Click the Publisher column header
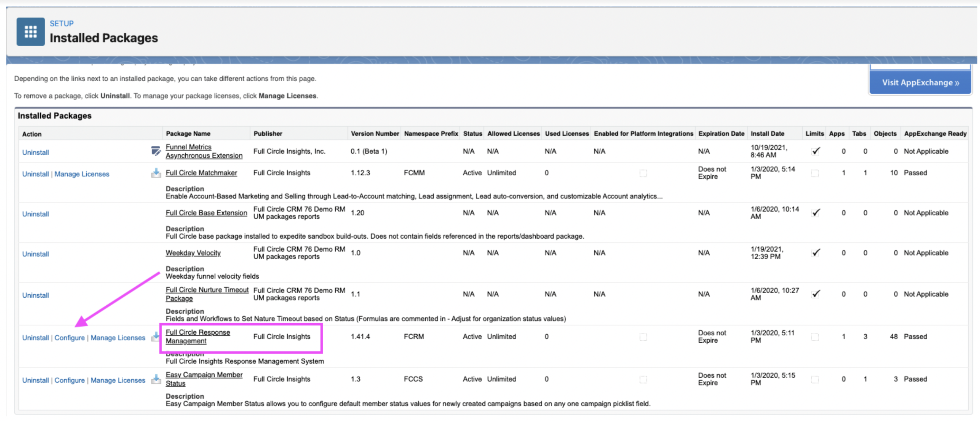This screenshot has height=421, width=980. [x=268, y=134]
